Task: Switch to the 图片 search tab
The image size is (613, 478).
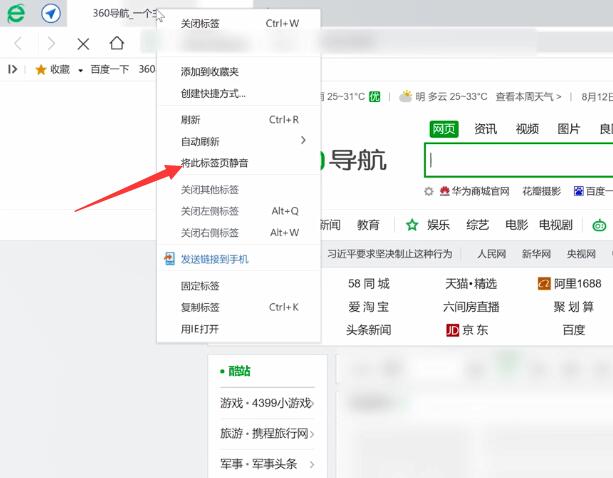Action: (568, 129)
